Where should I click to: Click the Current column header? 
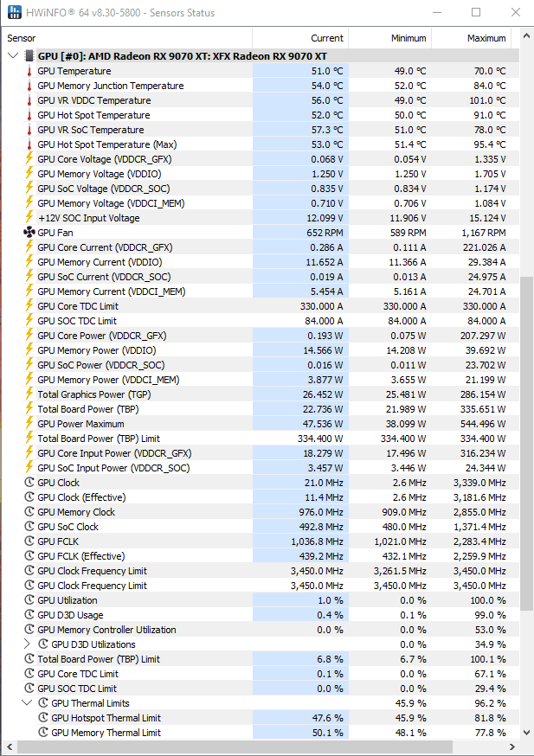[x=300, y=38]
